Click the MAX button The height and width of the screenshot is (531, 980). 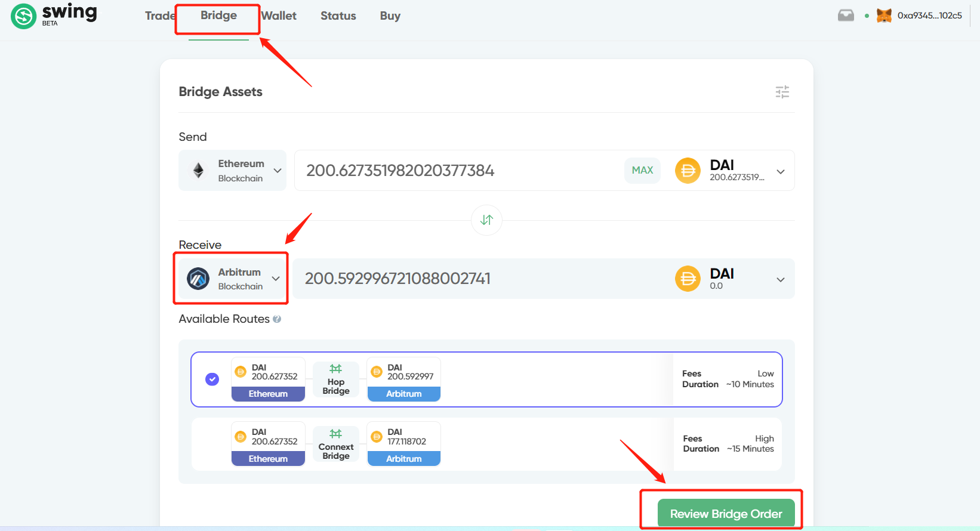pos(642,171)
